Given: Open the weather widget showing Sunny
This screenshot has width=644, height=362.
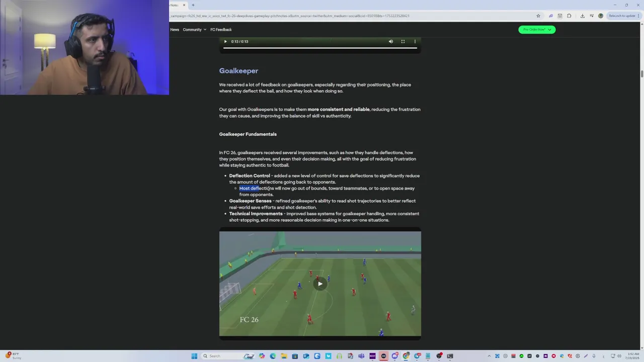Looking at the screenshot, I should pos(14,356).
